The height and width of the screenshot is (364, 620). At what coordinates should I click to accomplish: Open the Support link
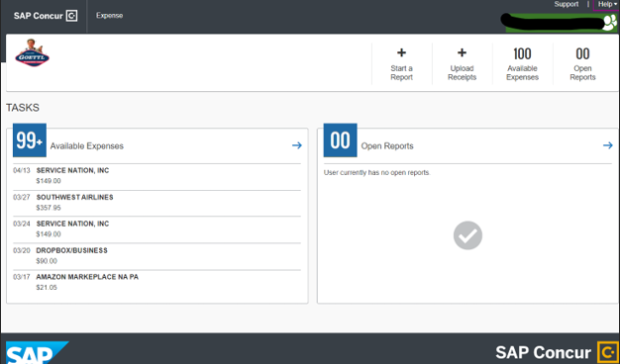coord(567,4)
